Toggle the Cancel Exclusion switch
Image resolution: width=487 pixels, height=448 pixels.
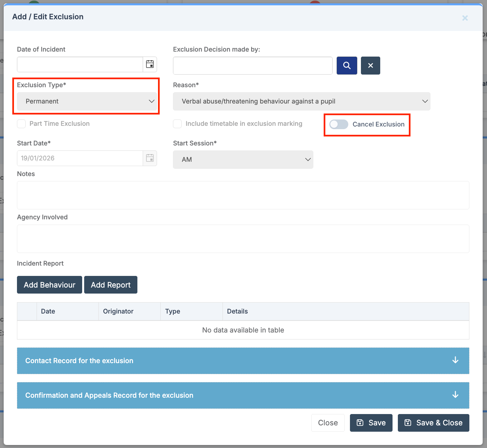pos(339,124)
